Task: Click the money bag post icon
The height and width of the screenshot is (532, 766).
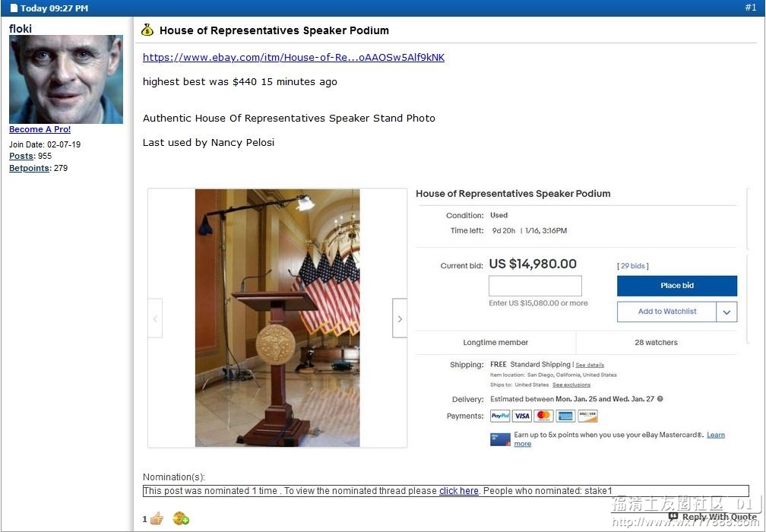Action: click(147, 30)
